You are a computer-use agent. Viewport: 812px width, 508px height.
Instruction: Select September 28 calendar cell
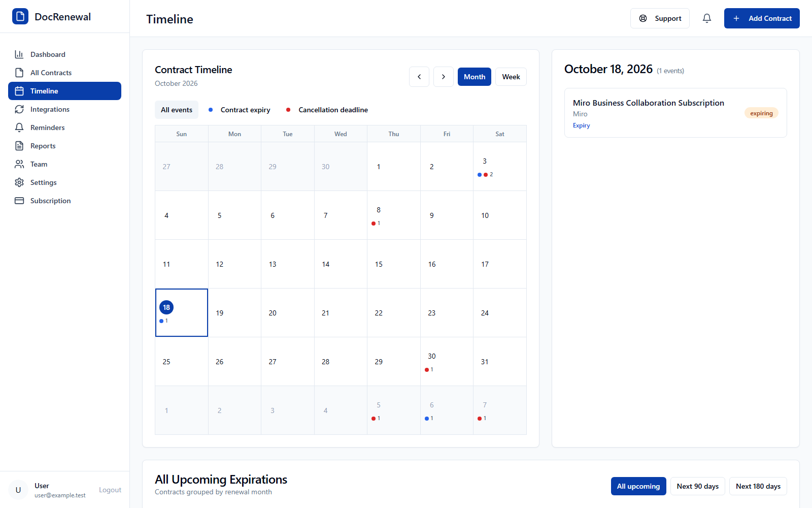[234, 167]
